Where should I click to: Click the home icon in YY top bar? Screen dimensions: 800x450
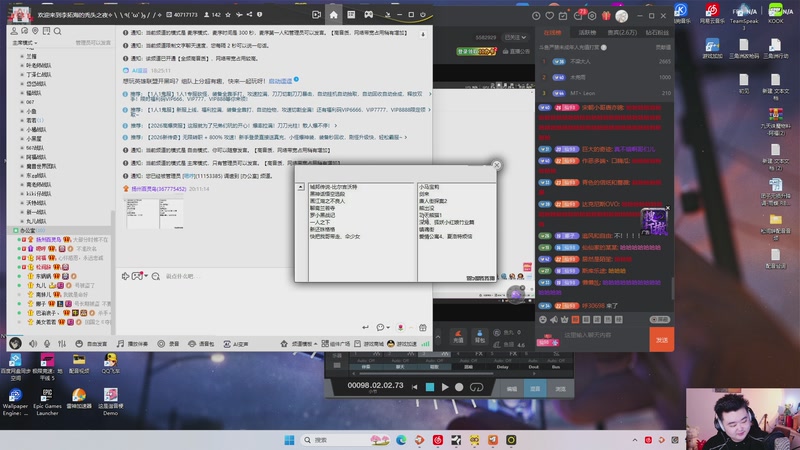click(334, 15)
